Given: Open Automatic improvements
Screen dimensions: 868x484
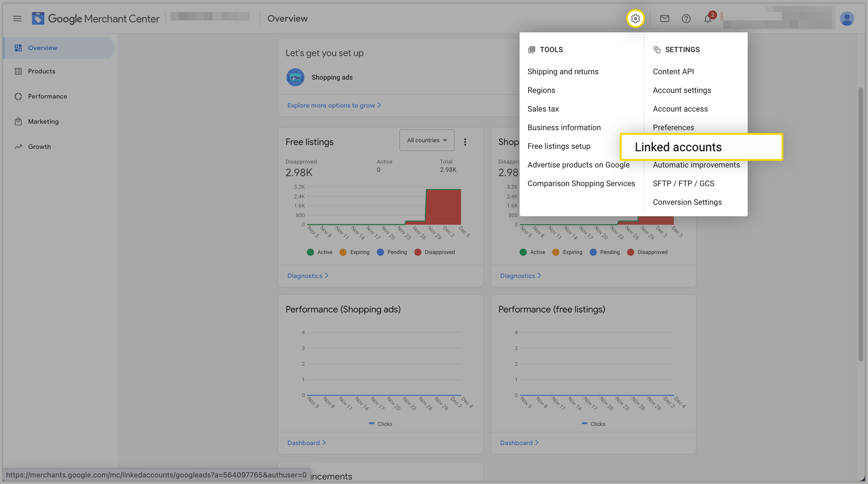Looking at the screenshot, I should tap(696, 165).
